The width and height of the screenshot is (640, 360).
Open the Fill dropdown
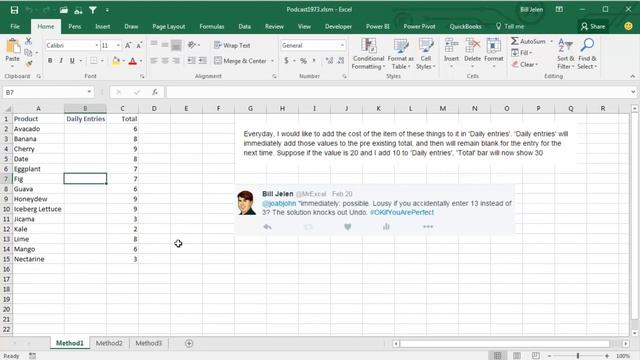(x=522, y=53)
